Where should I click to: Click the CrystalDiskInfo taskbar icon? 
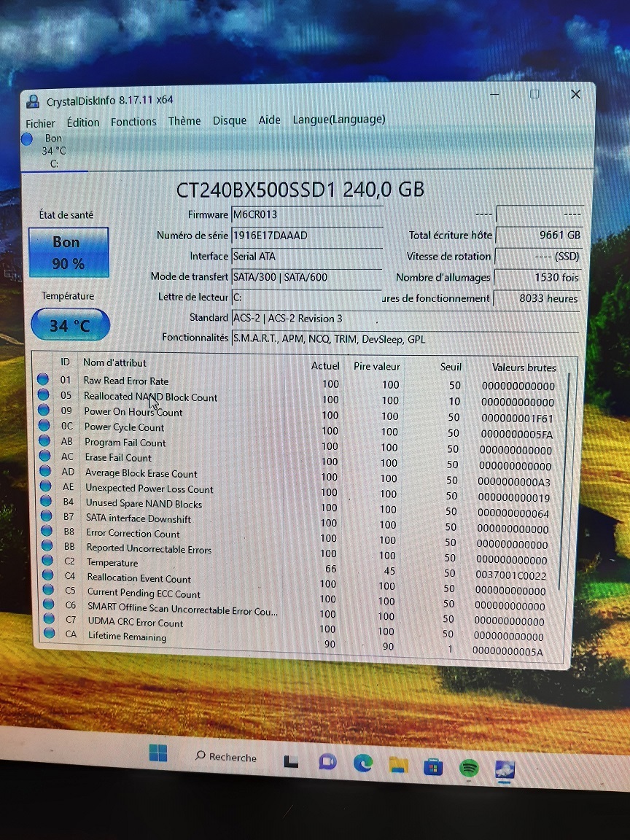coord(505,770)
